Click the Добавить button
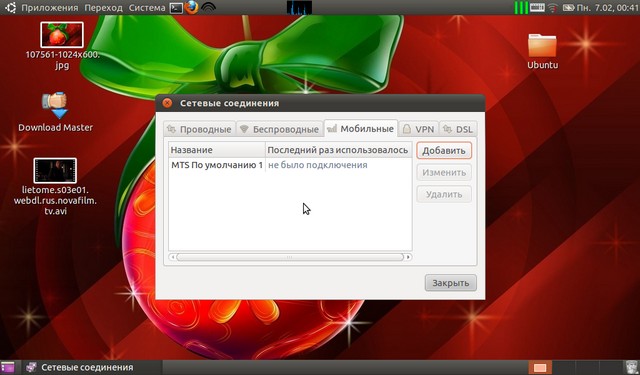This screenshot has height=375, width=640. click(x=444, y=151)
